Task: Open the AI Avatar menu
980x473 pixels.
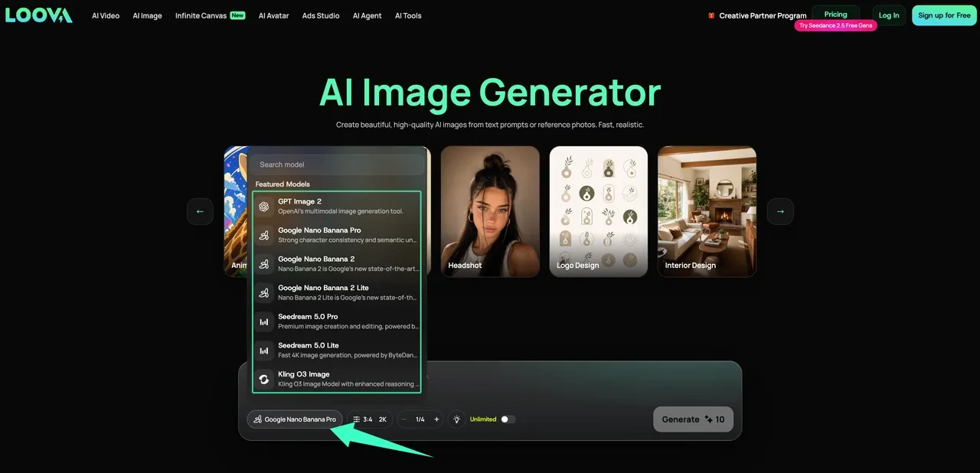Action: tap(273, 15)
